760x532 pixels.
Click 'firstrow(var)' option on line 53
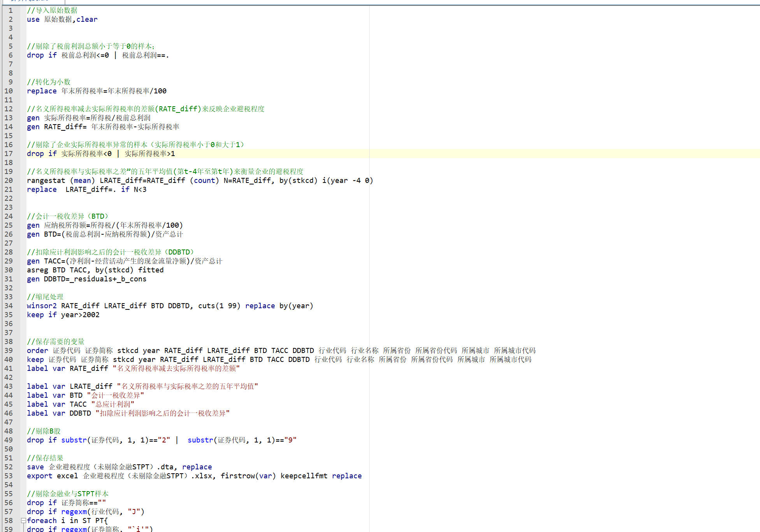pos(248,476)
